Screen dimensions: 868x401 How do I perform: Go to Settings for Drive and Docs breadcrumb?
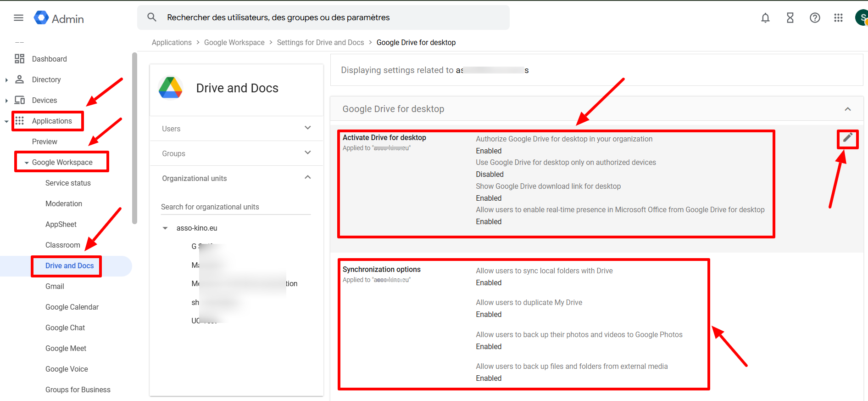(x=320, y=42)
